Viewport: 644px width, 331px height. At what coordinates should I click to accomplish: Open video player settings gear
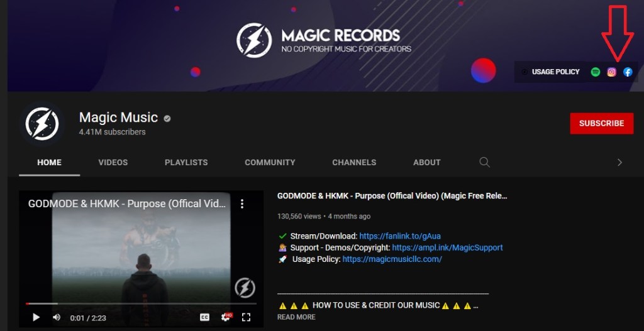[x=226, y=317]
